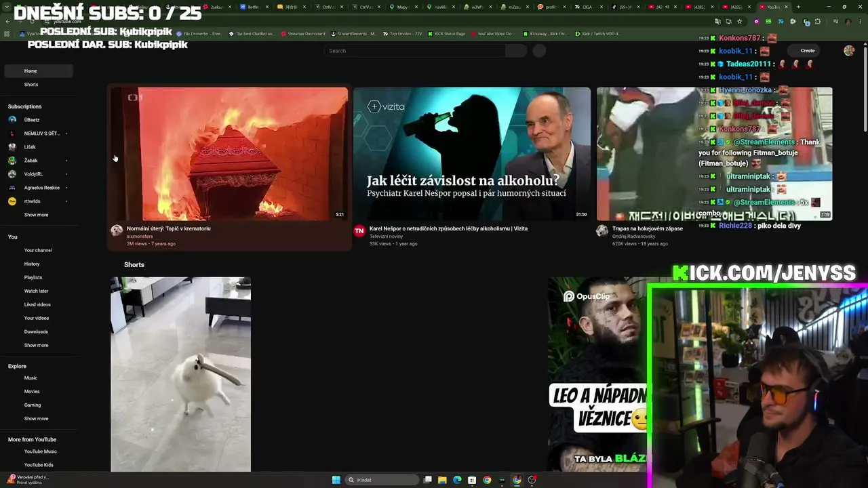Open Streamer Dashboard bookmark
This screenshot has height=488, width=868.
click(302, 34)
